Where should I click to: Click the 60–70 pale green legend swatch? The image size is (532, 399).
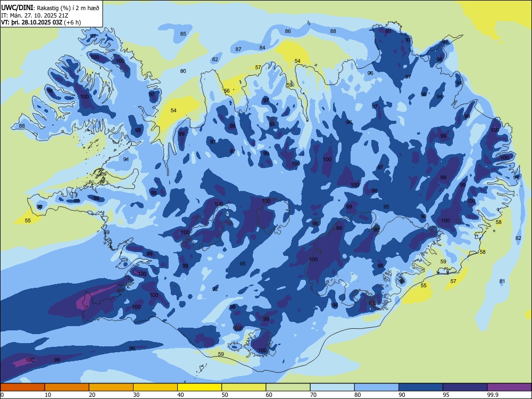pyautogui.click(x=288, y=387)
